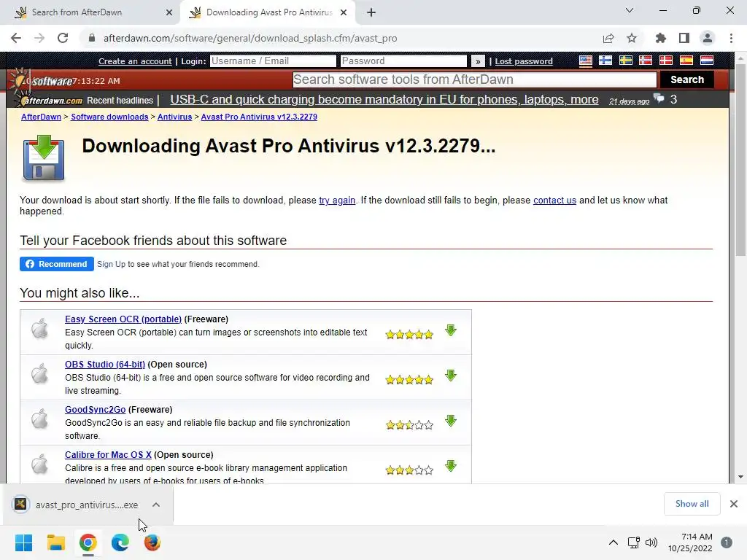Click the try again download link
Viewport: 747px width, 560px height.
tap(337, 201)
